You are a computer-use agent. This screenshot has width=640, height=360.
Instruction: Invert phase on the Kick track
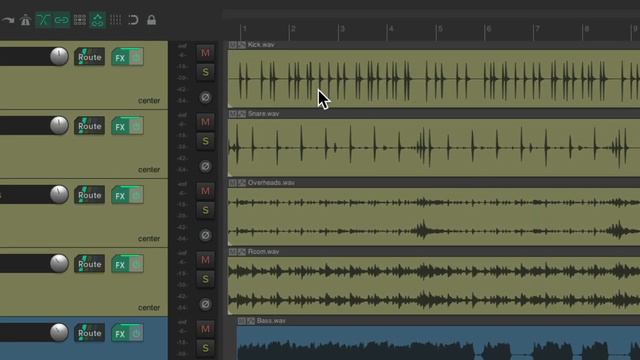coord(205,97)
